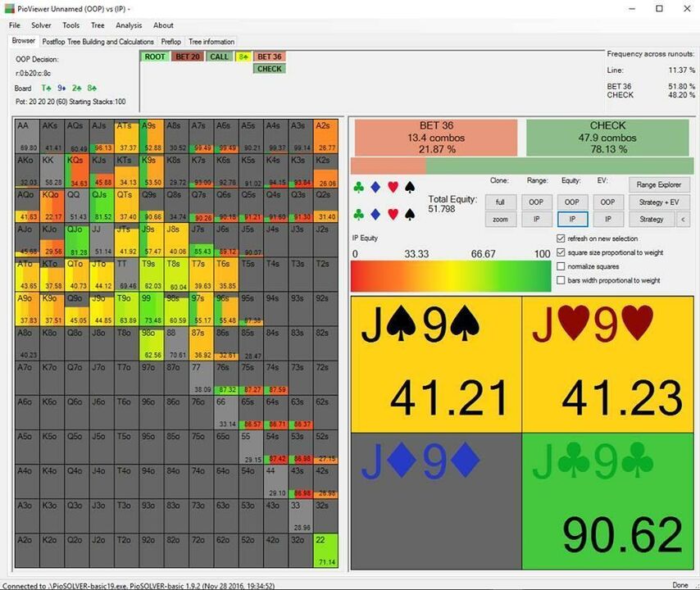Click the club suit icon in bottom row
Viewport: 700px width, 590px height.
(x=358, y=215)
